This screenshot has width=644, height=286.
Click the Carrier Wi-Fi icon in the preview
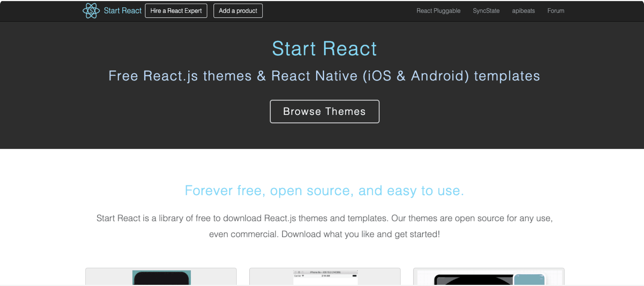point(303,276)
